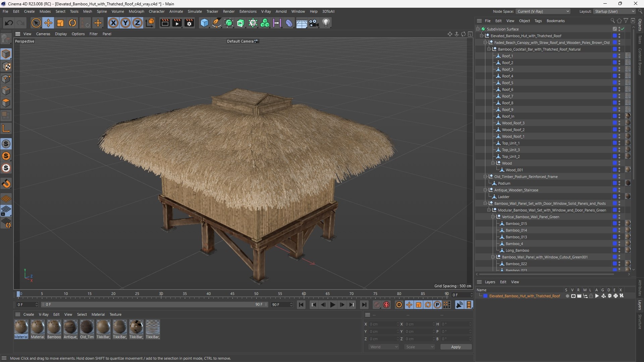
Task: Activate the Rotate tool icon
Action: (72, 23)
